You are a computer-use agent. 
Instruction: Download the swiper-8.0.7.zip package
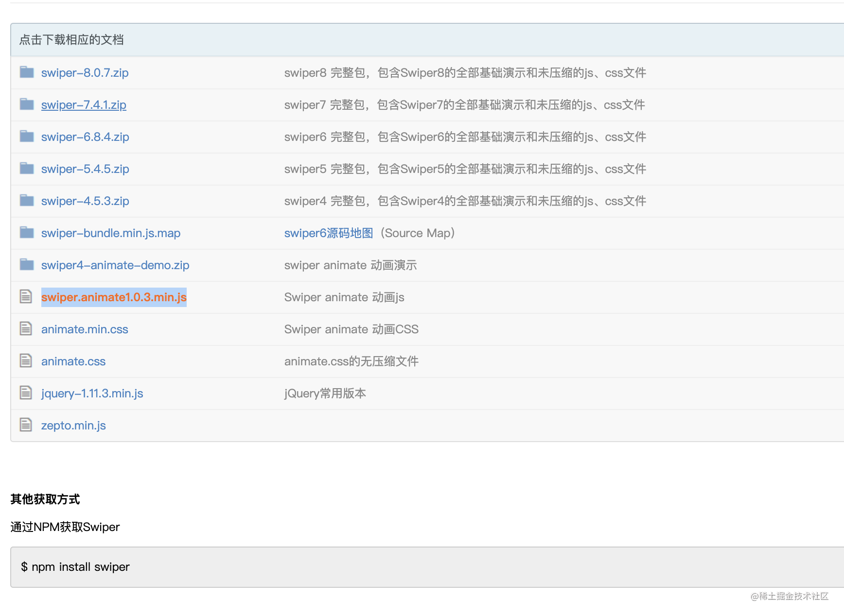pos(85,72)
